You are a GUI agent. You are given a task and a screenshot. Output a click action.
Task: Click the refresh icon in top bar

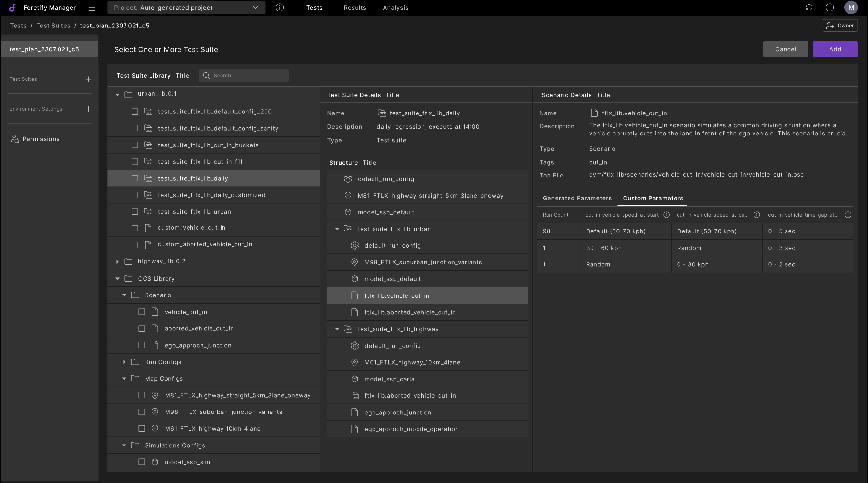pos(809,7)
